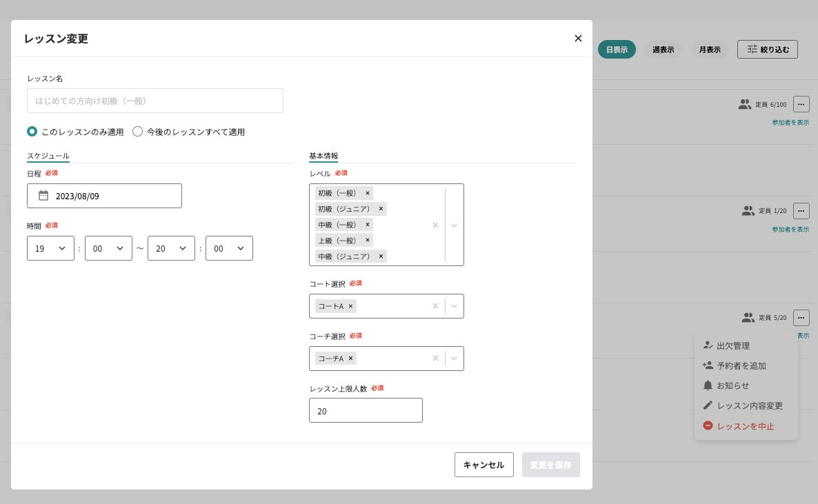Click the レッスン名 text field
The width and height of the screenshot is (818, 504).
[155, 101]
